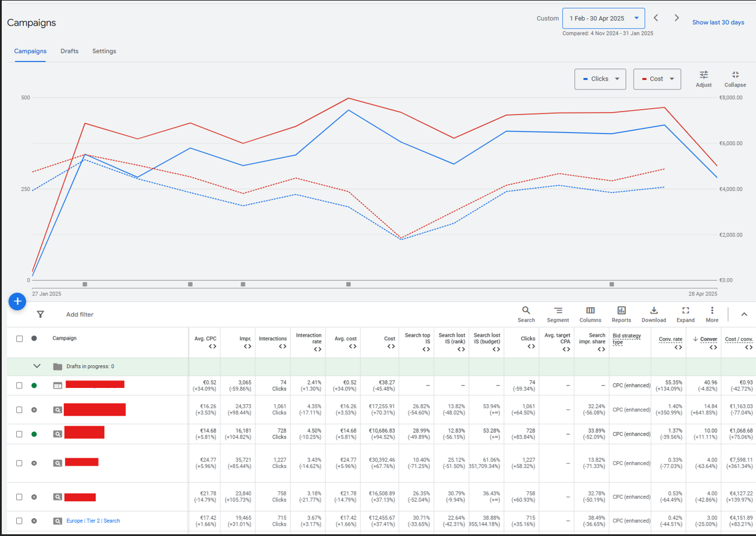This screenshot has width=756, height=536.
Task: Open the Europe | Tier 2 | Search campaign link
Action: pos(93,521)
